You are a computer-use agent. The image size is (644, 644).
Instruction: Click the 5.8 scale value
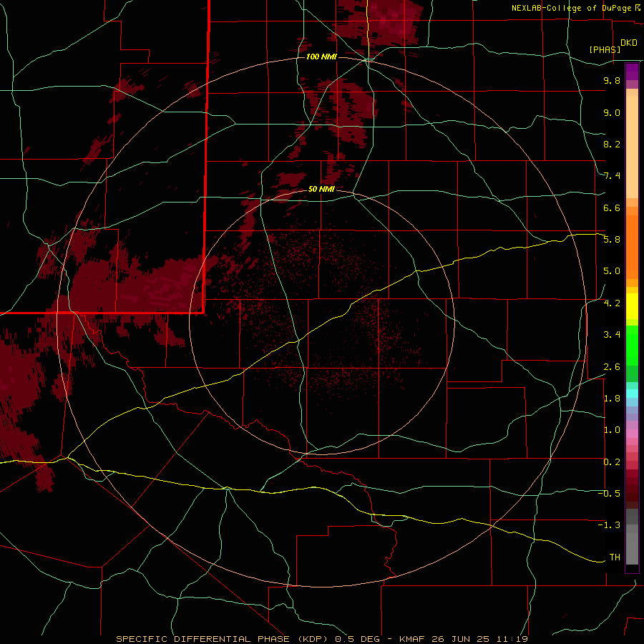tap(612, 240)
